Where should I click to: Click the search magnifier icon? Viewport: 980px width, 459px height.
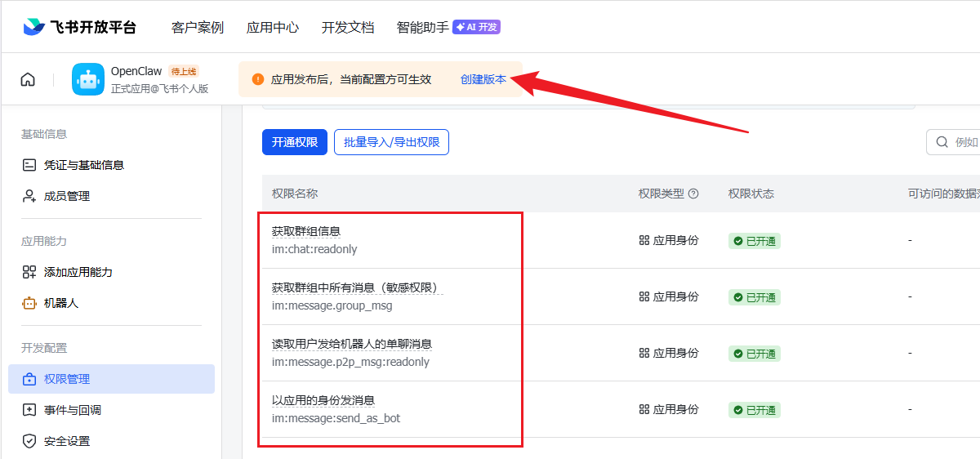(942, 142)
